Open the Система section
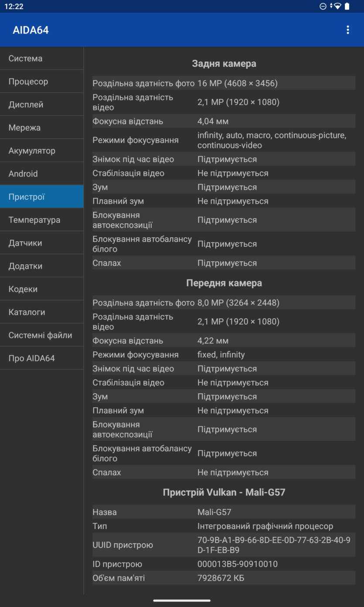Image resolution: width=364 pixels, height=607 pixels. [x=42, y=58]
